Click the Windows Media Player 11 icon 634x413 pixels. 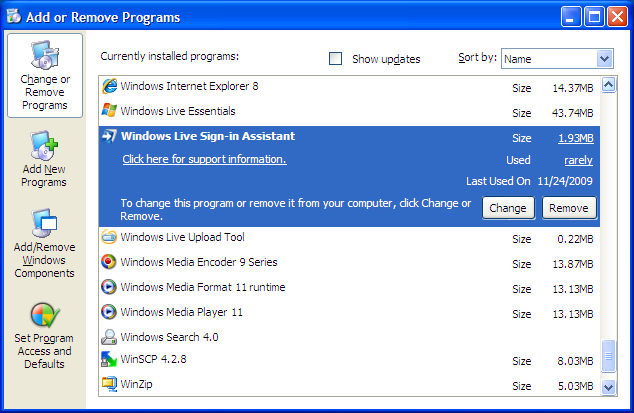point(109,313)
